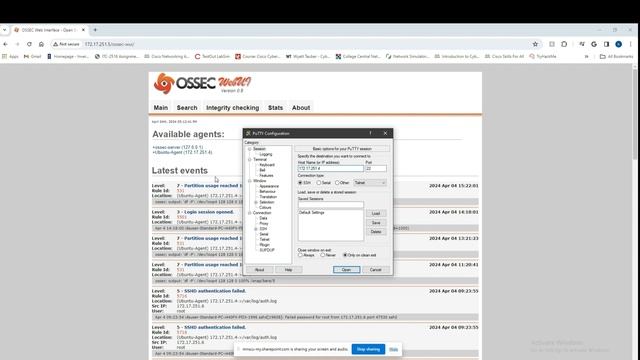Open the All Bookmarks folder
640x360 pixels.
(x=616, y=56)
